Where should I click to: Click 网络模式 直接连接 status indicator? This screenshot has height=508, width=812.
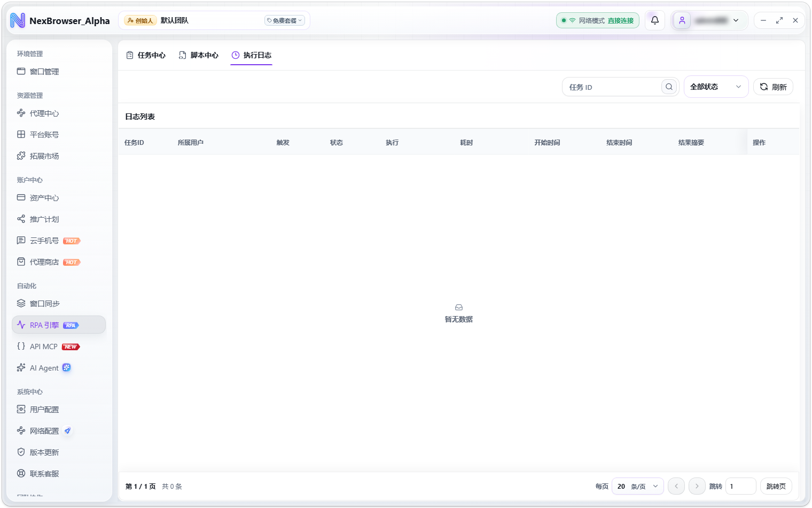point(598,20)
